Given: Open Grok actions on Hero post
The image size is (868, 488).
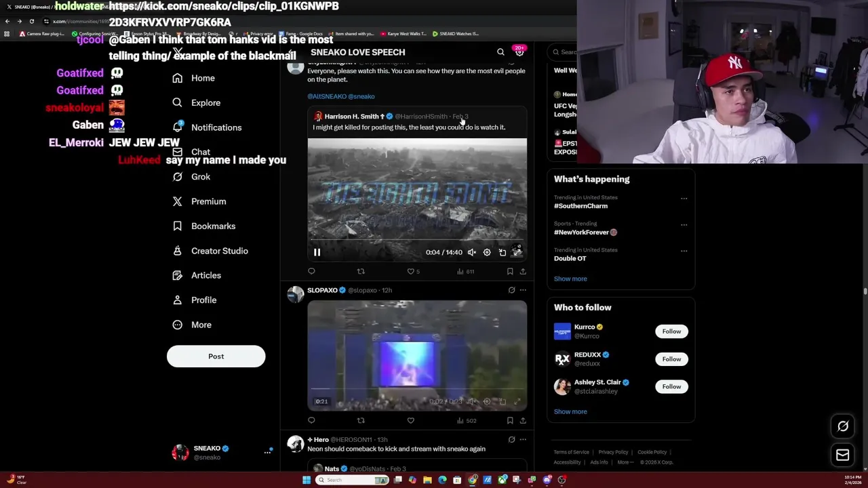Looking at the screenshot, I should [x=511, y=439].
